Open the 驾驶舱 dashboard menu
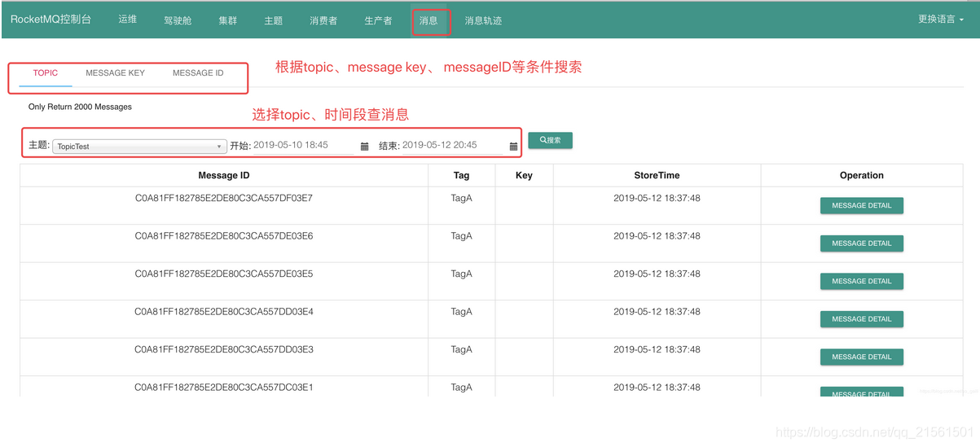The width and height of the screenshot is (980, 447). (x=178, y=20)
